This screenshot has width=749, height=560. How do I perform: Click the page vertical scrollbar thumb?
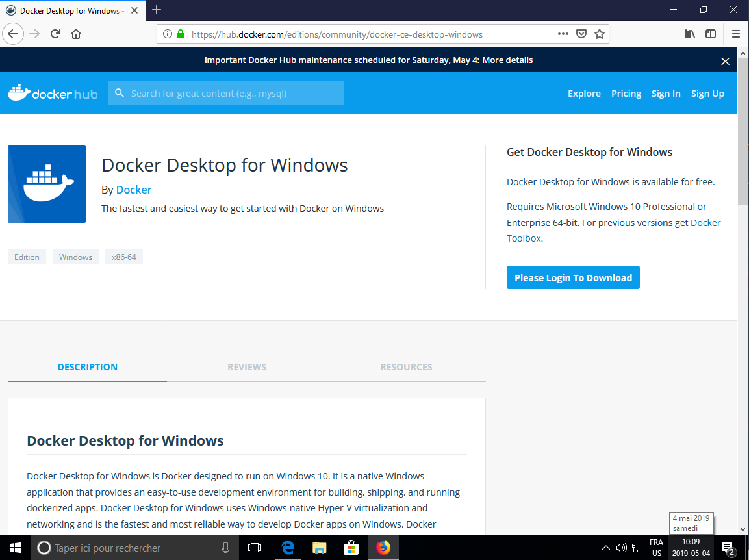coord(743,131)
